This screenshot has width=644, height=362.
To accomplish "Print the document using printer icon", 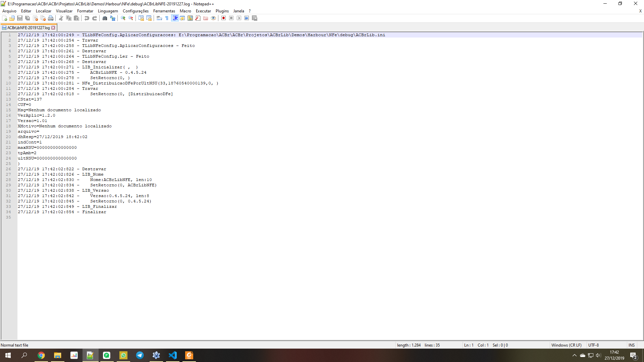I will pyautogui.click(x=51, y=18).
